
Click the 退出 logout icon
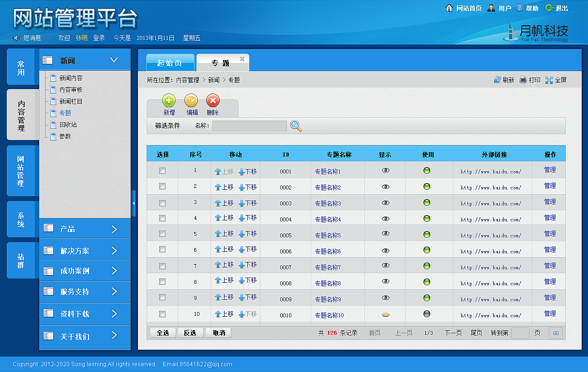pos(549,8)
